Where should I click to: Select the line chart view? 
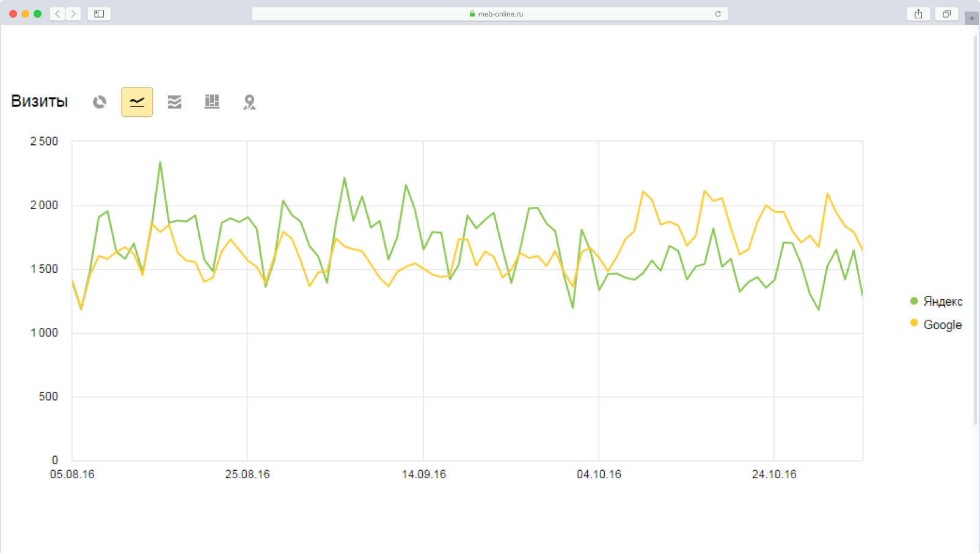coord(137,102)
